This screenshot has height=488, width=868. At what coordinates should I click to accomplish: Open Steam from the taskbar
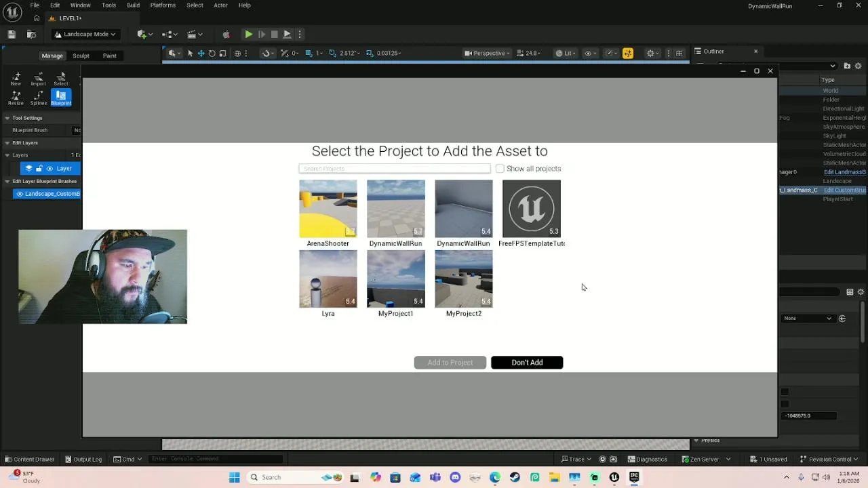pos(515,477)
